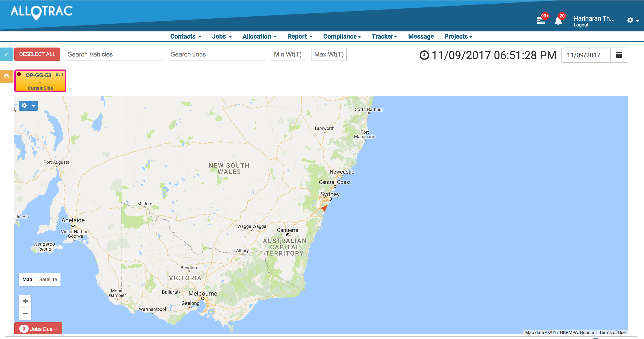Viewport: 644px width, 339px height.
Task: Open the notifications bell icon
Action: 558,21
